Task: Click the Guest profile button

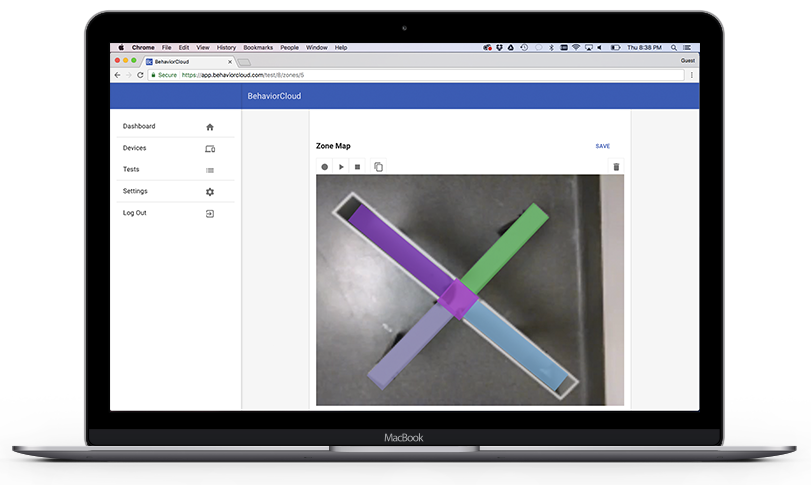Action: point(687,60)
